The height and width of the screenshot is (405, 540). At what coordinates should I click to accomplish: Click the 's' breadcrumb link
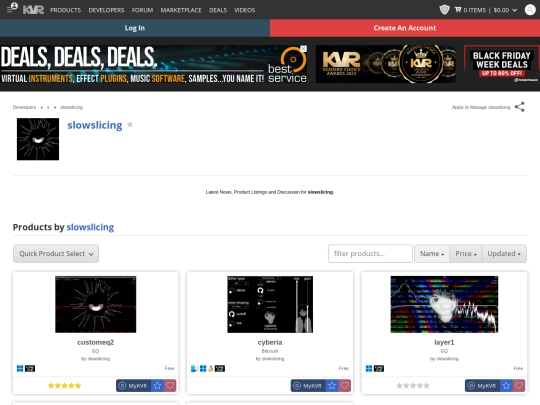48,107
